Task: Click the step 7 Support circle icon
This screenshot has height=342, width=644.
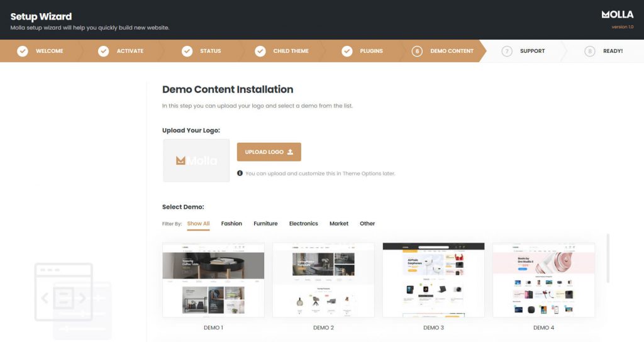Action: tap(507, 51)
